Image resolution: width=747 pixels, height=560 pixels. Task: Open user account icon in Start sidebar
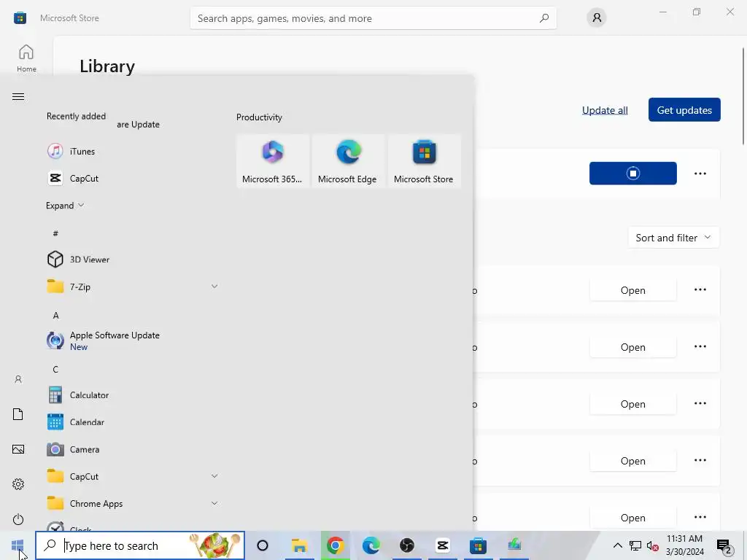tap(18, 379)
